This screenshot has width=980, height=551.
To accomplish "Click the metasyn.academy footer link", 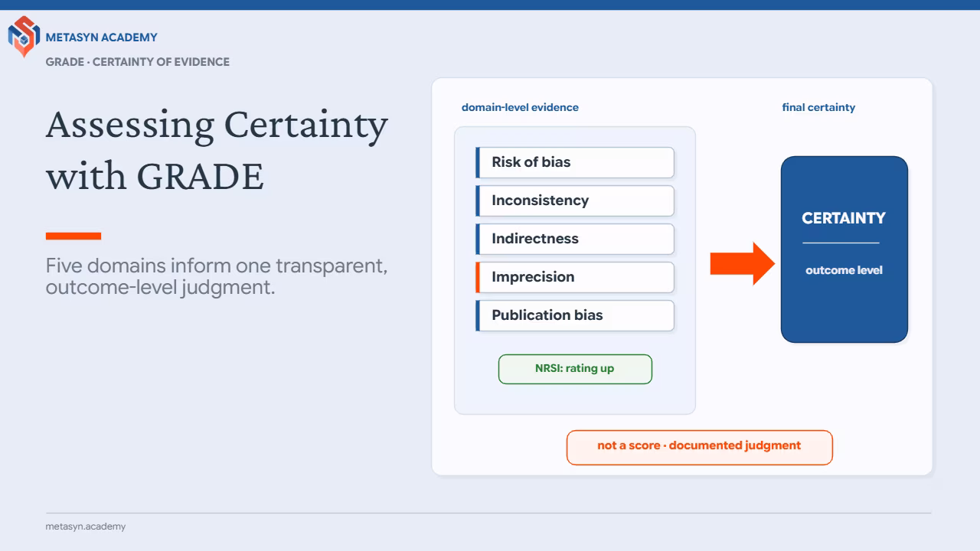I will pyautogui.click(x=86, y=527).
